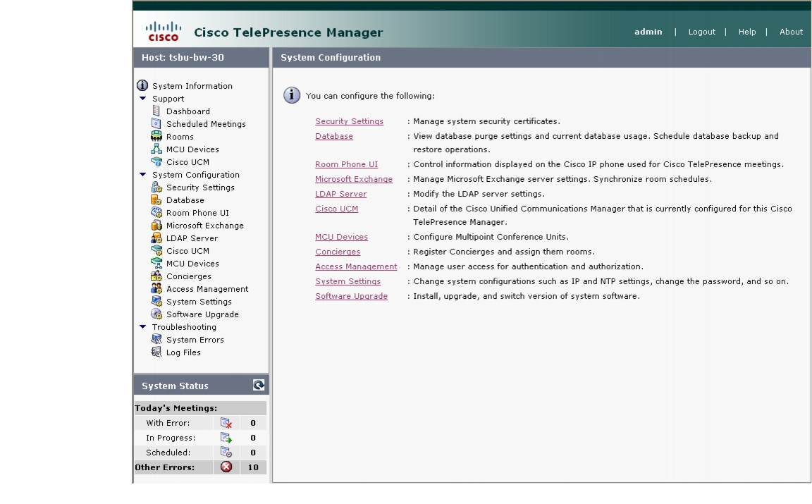
Task: Click the Rooms icon in the sidebar
Action: [156, 136]
